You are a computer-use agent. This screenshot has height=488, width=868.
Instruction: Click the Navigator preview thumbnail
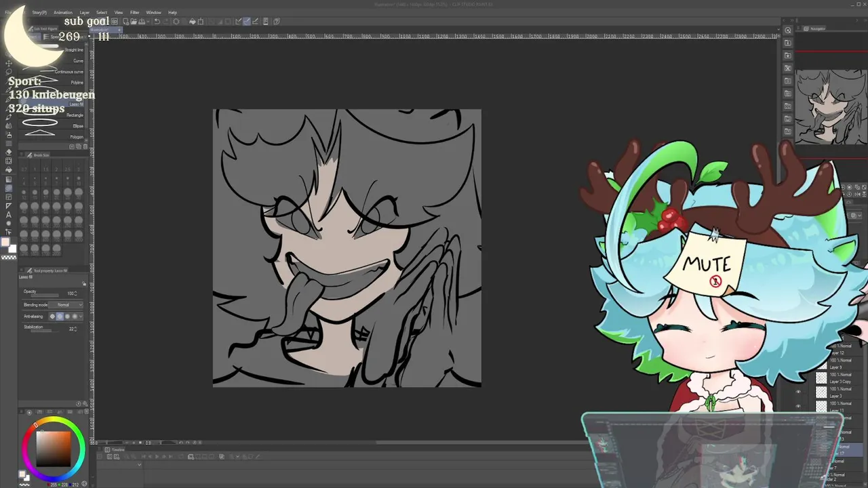[x=831, y=106]
